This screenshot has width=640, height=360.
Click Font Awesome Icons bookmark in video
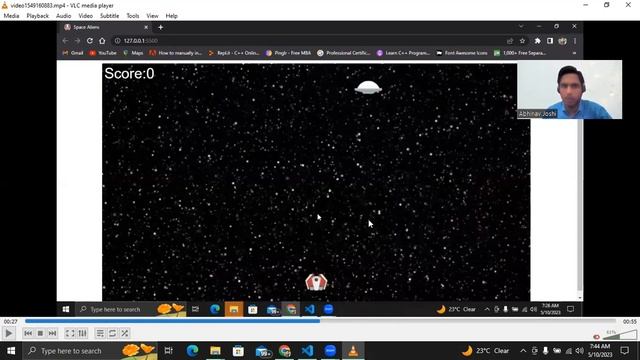coord(462,53)
